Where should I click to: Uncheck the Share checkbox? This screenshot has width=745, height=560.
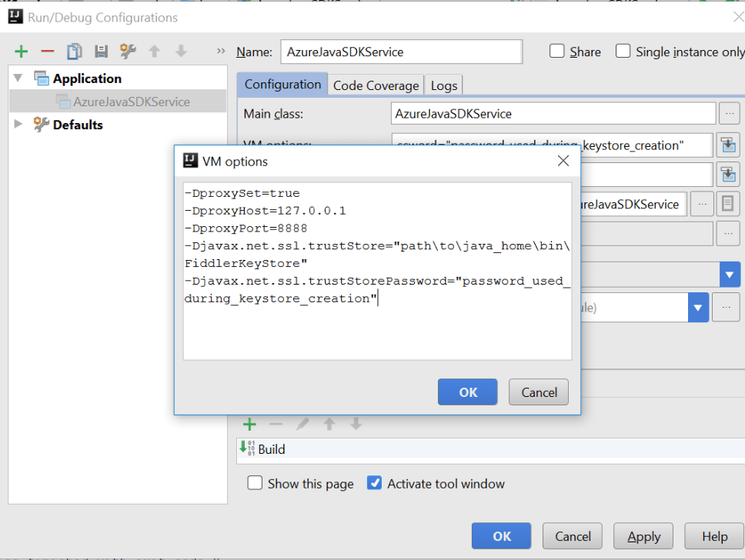[556, 52]
